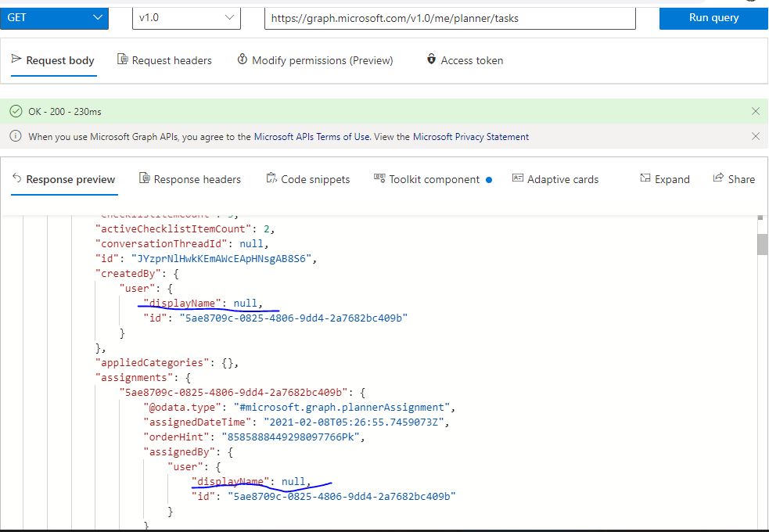Click the "assignedBy" key text
This screenshot has height=532, width=769.
coord(179,452)
